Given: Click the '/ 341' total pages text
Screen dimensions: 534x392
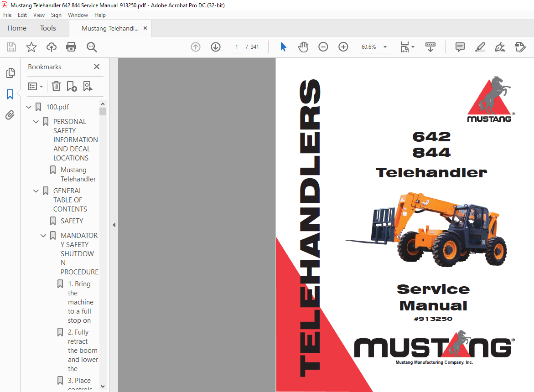Looking at the screenshot, I should pyautogui.click(x=252, y=47).
